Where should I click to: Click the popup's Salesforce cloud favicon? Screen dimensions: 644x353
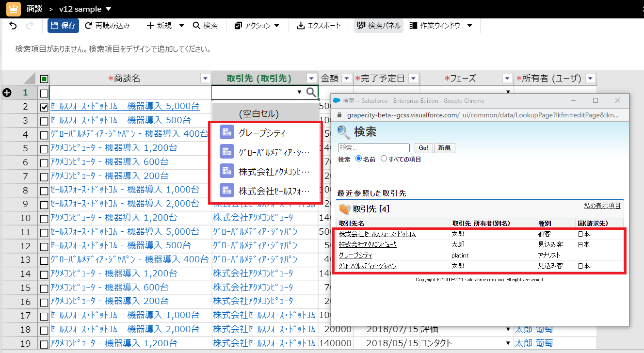tap(336, 101)
